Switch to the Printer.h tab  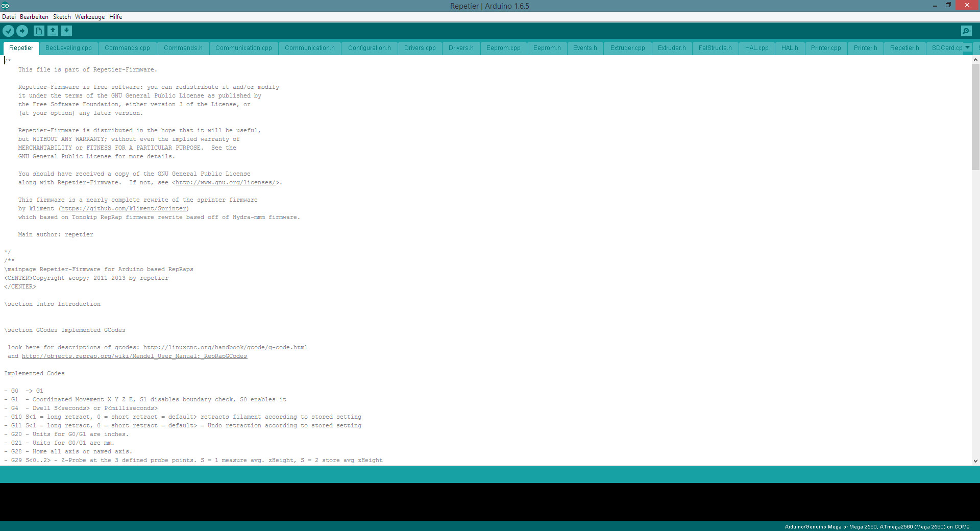[x=866, y=48]
